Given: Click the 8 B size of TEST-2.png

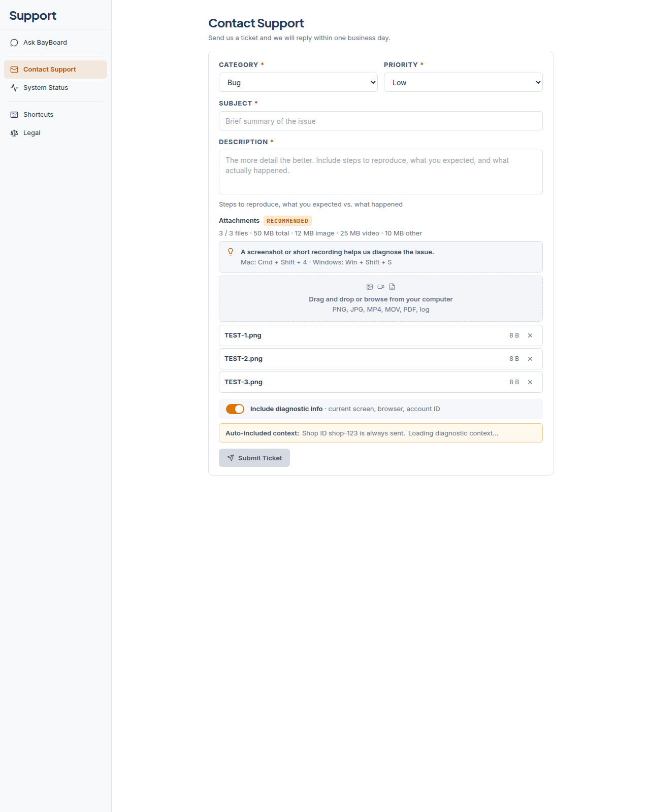Looking at the screenshot, I should [514, 359].
